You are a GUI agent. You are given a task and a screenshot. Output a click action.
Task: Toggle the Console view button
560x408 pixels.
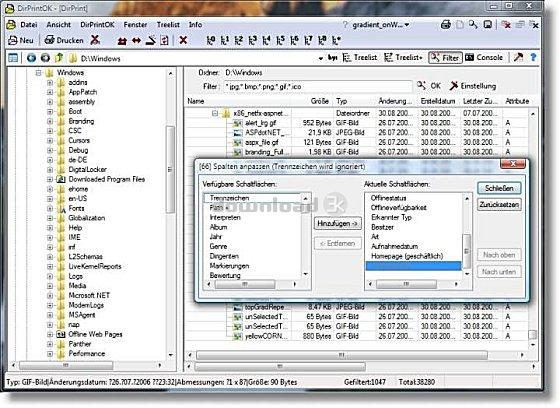(484, 58)
